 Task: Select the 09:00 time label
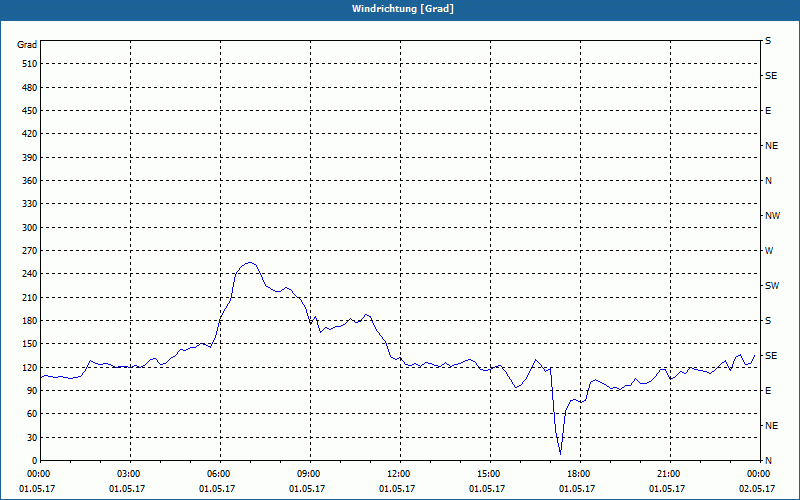click(x=307, y=474)
